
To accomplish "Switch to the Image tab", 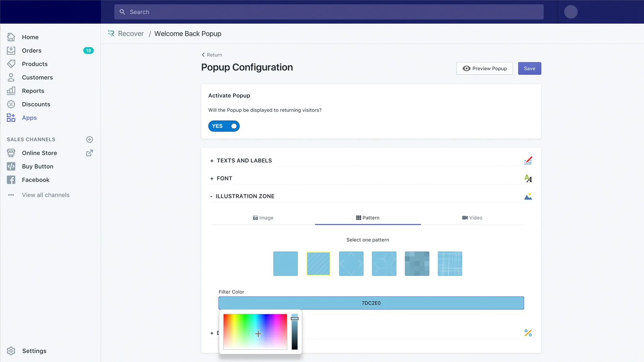I will click(x=263, y=218).
